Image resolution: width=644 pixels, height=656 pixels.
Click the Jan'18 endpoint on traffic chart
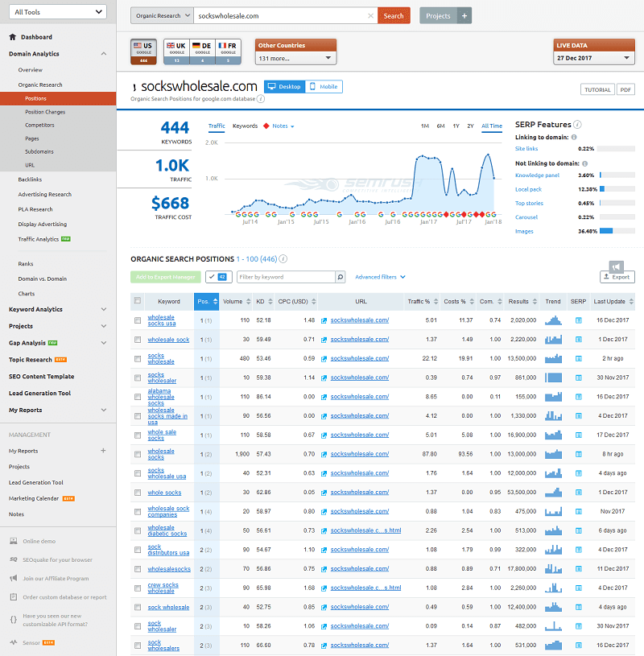click(494, 178)
